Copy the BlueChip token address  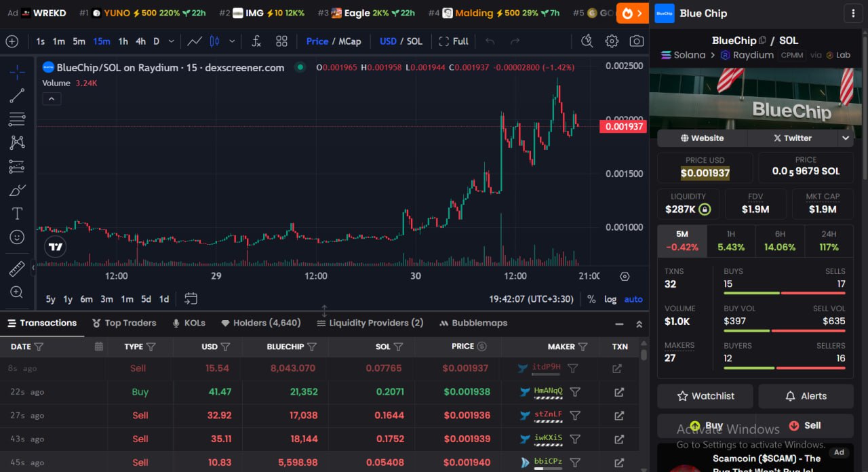[x=763, y=41]
